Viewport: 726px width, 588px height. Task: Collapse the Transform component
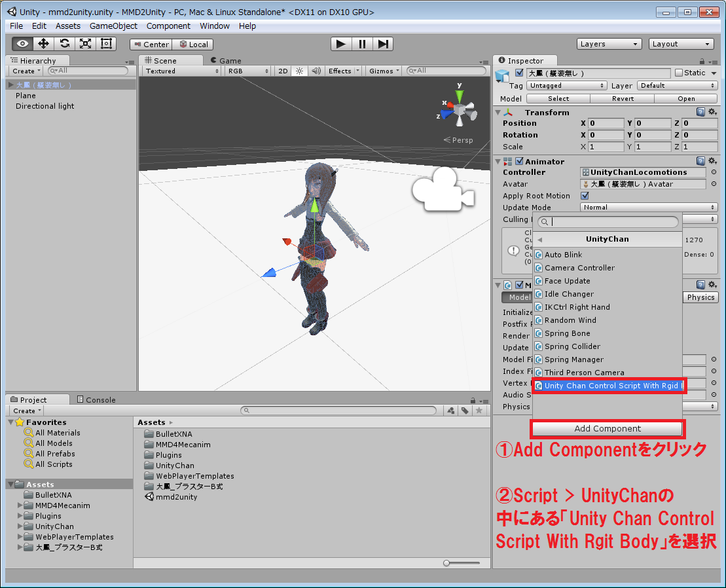click(498, 113)
